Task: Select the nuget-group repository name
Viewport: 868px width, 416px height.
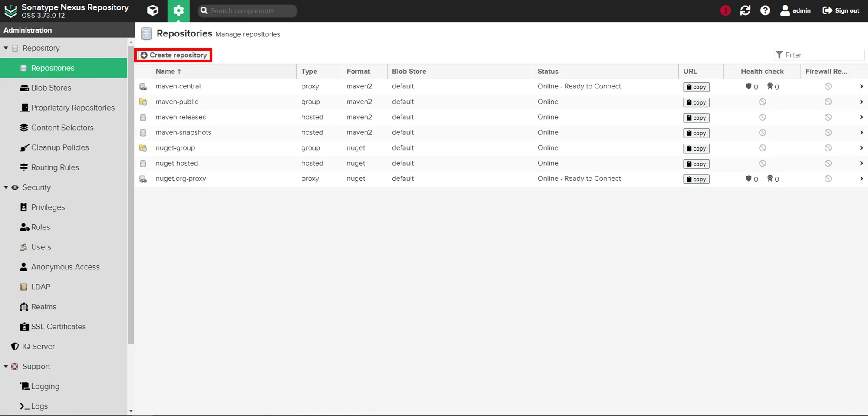Action: [175, 148]
